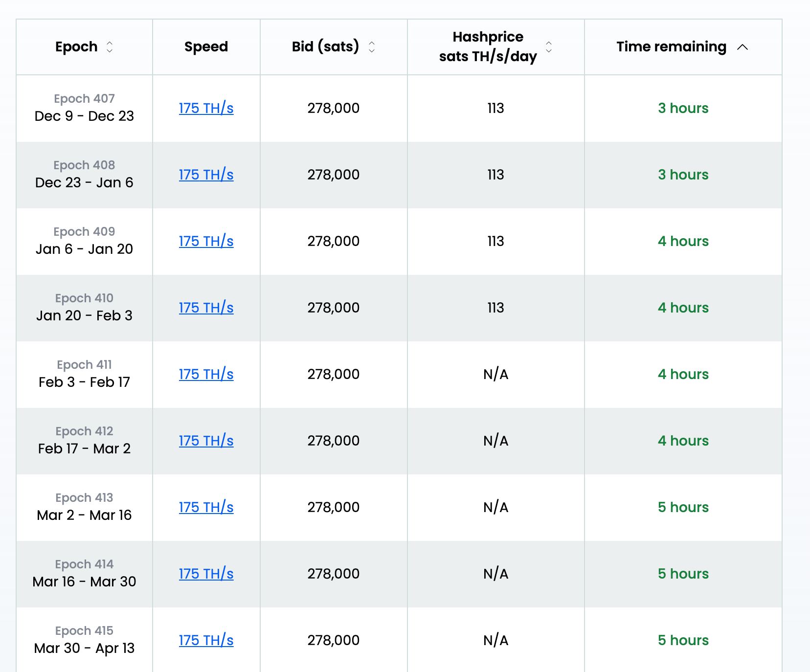Viewport: 810px width, 672px height.
Task: Open 175 TH/s link for Epoch 411
Action: (206, 374)
